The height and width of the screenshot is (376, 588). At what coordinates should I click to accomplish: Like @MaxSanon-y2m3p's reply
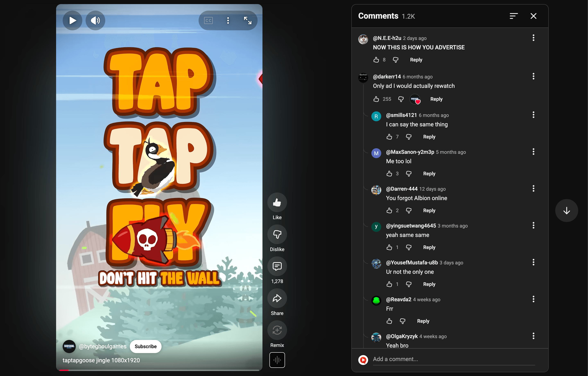pyautogui.click(x=389, y=173)
